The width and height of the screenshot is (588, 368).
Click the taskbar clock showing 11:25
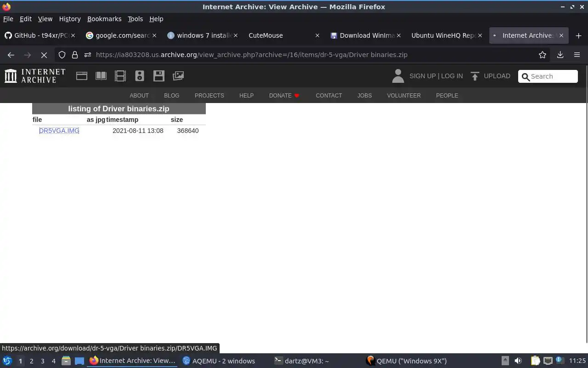coord(577,361)
